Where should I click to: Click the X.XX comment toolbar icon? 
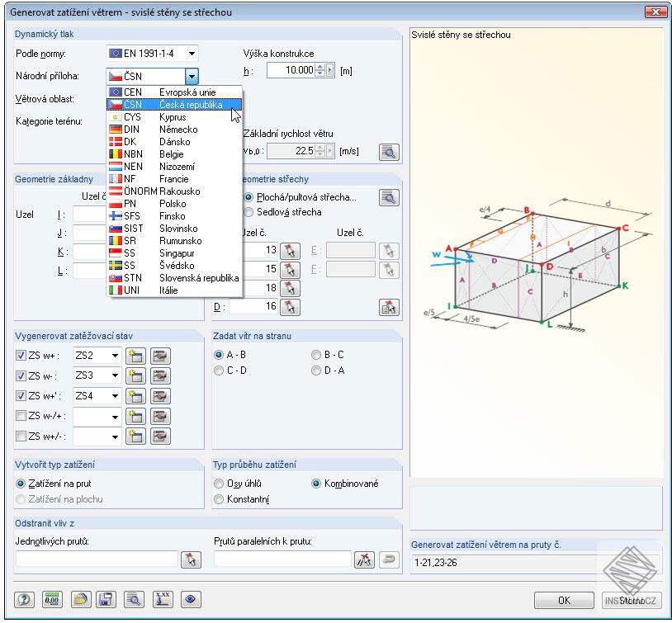163,600
